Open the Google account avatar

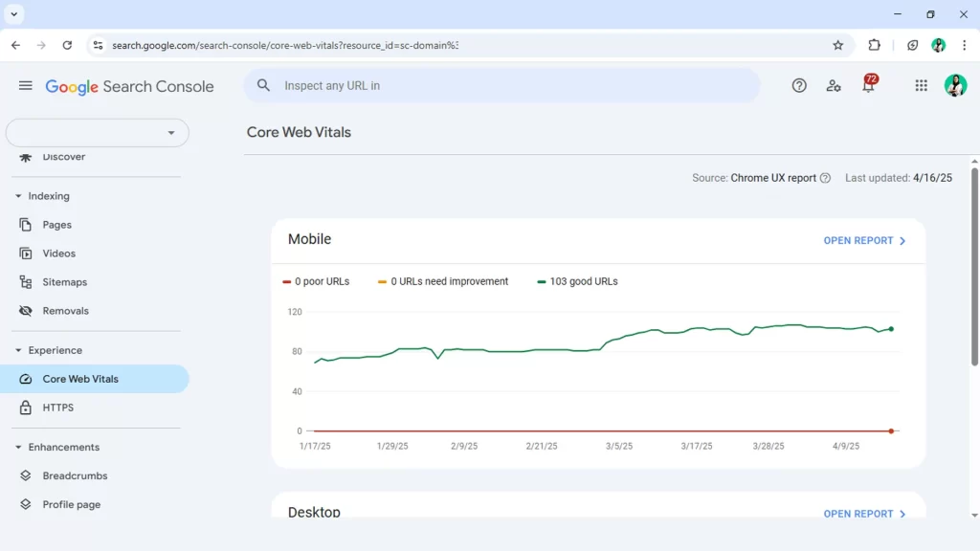tap(955, 85)
